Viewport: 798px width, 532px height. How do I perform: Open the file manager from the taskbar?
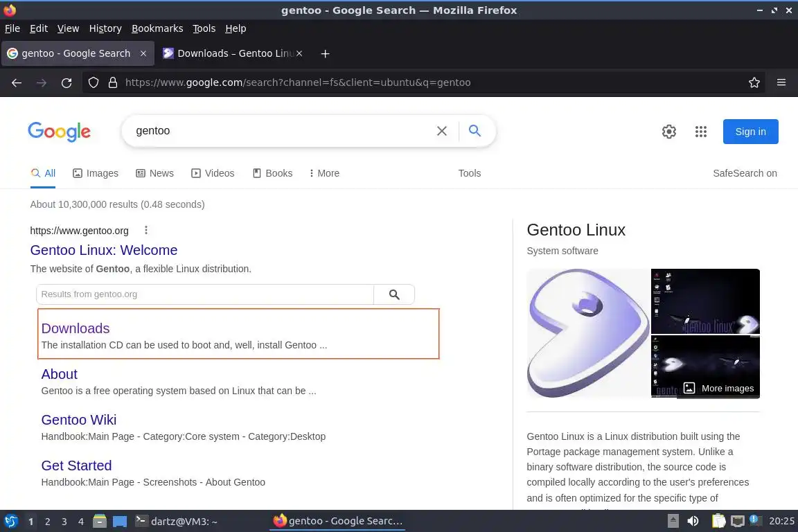[100, 521]
